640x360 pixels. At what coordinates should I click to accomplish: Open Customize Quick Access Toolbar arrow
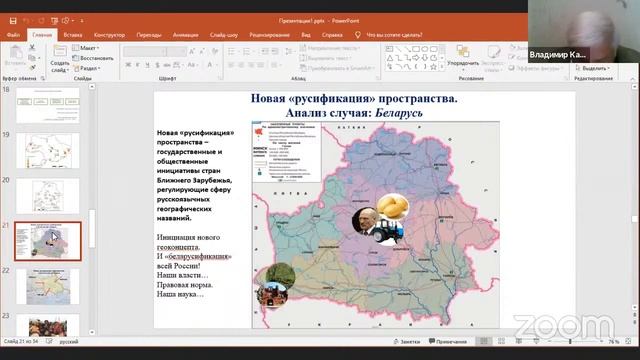tap(82, 20)
